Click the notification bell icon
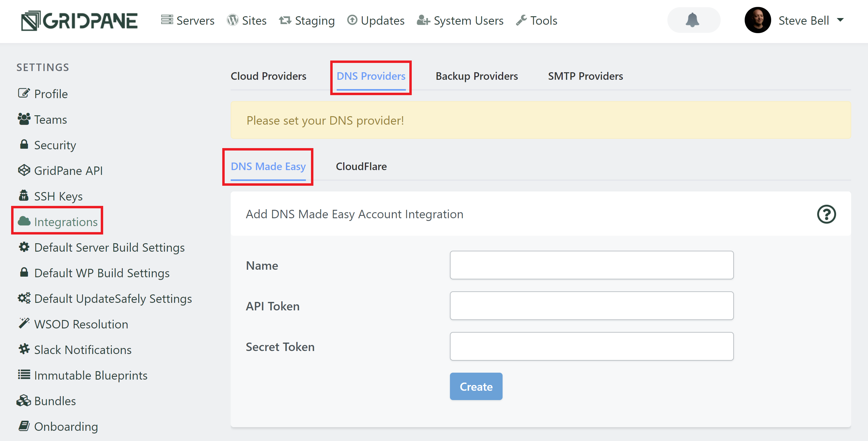This screenshot has height=441, width=868. 692,20
